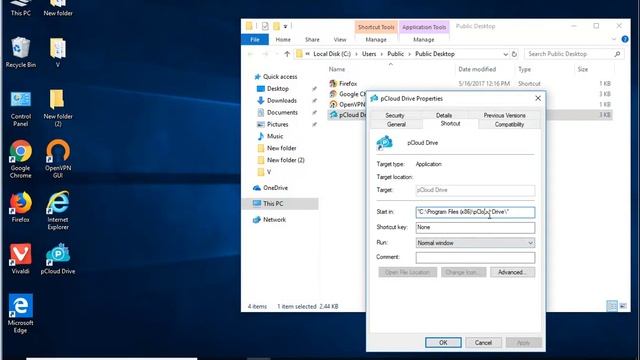Screen dimensions: 640x360
Task: Click OK in pCloud Drive Properties
Action: click(x=443, y=342)
